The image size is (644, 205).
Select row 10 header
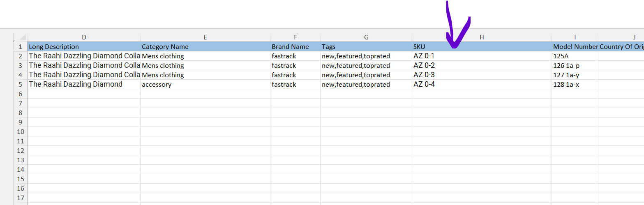point(21,131)
